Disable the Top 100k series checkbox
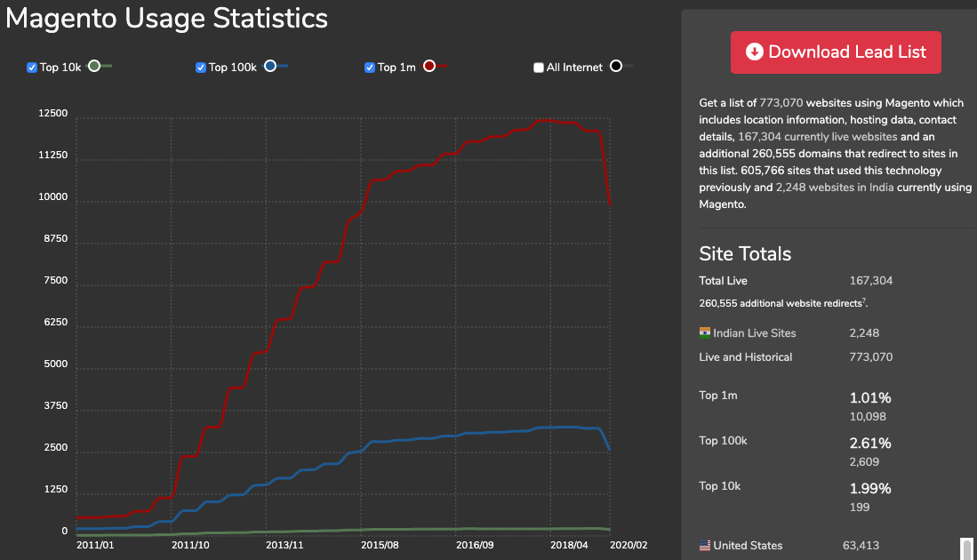Viewport: 977px width, 560px height. click(201, 68)
